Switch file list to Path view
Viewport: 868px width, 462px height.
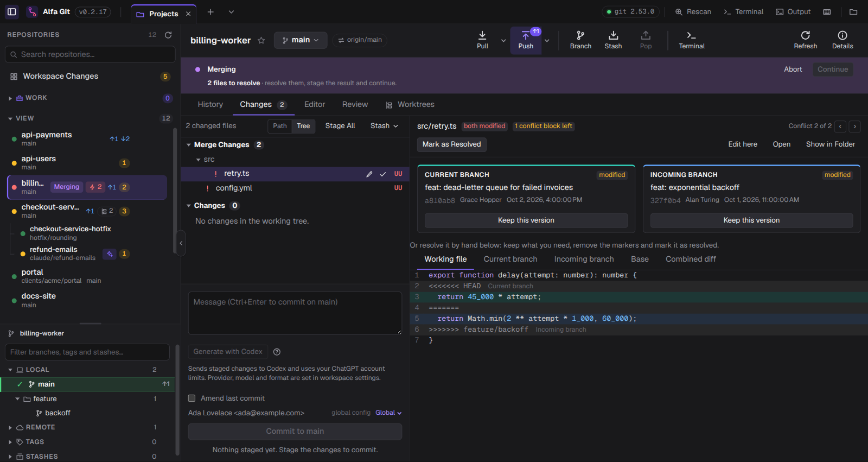(280, 126)
